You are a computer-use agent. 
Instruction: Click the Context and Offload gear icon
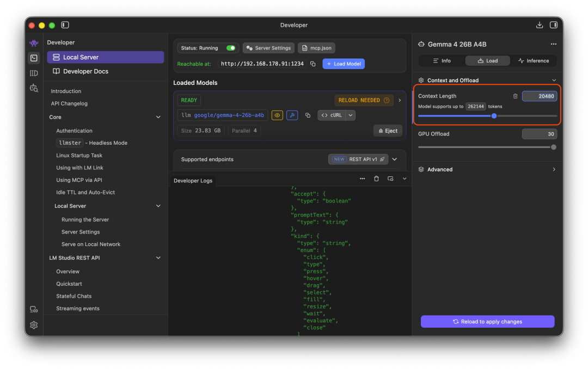(421, 80)
